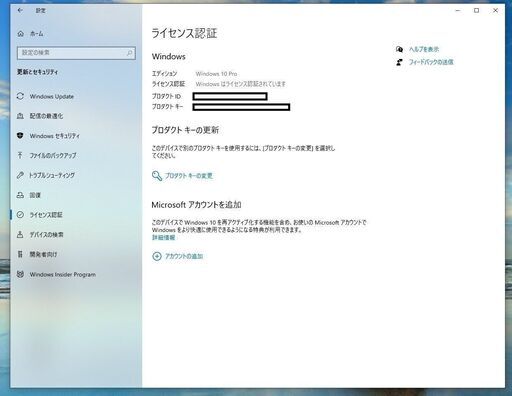
Task: Click the activation status text
Action: pos(241,84)
